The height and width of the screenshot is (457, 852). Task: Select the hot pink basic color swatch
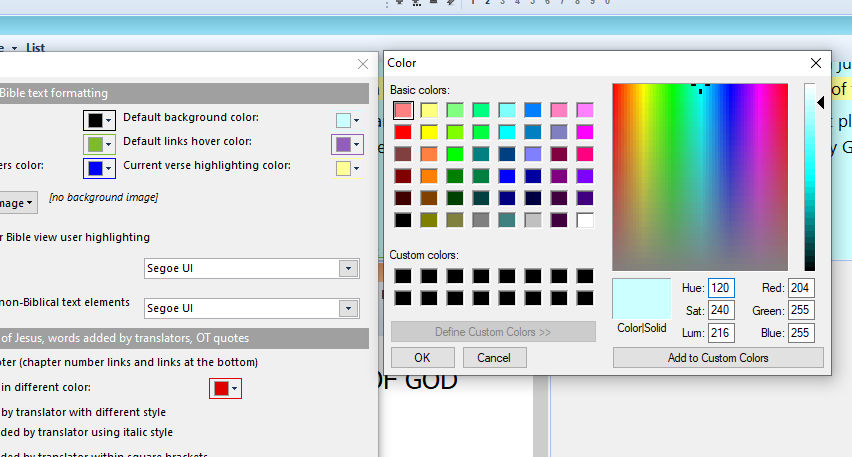click(x=585, y=154)
